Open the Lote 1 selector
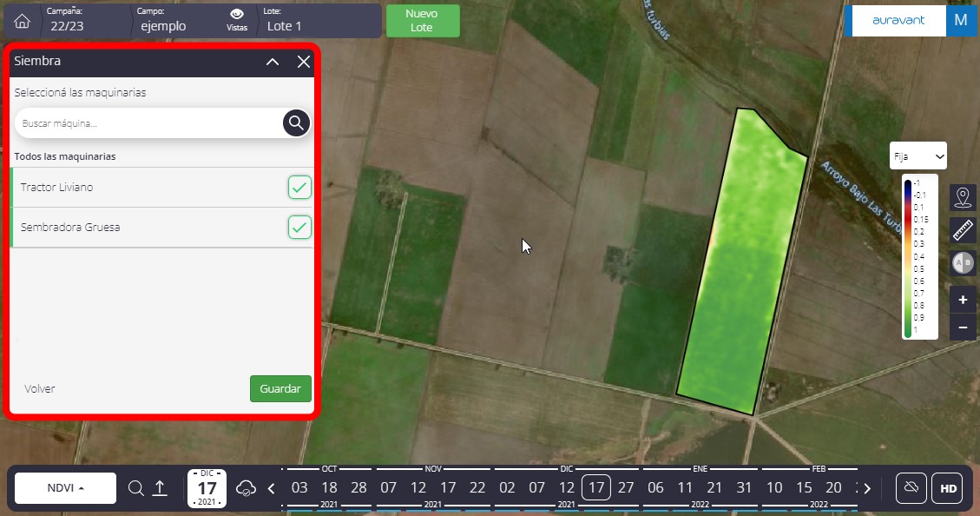Viewport: 980px width, 516px height. click(318, 21)
